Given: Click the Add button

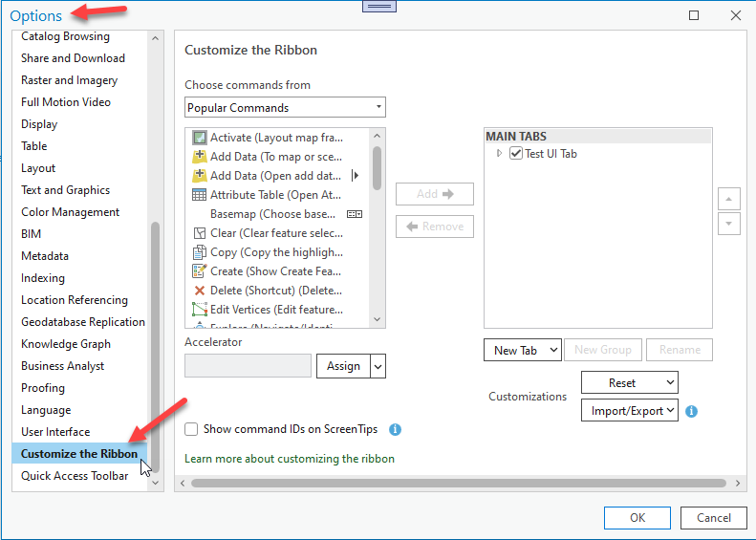Looking at the screenshot, I should coord(435,194).
